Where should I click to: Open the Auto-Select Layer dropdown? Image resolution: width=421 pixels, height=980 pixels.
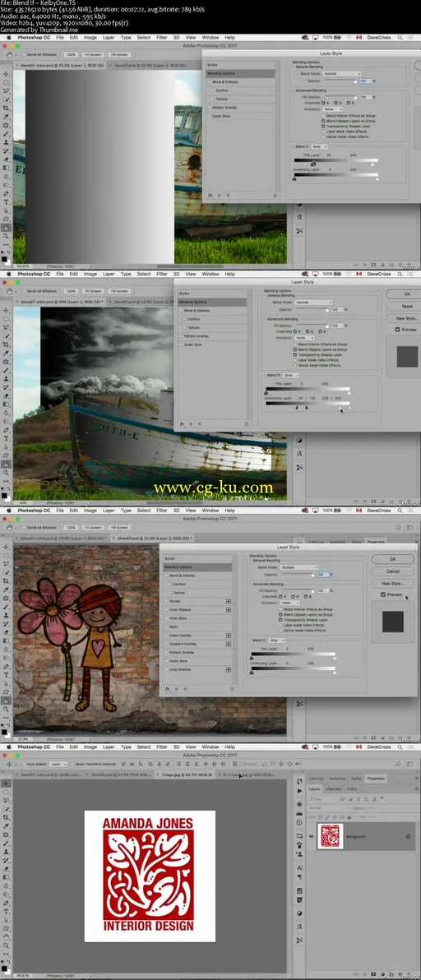[x=58, y=764]
